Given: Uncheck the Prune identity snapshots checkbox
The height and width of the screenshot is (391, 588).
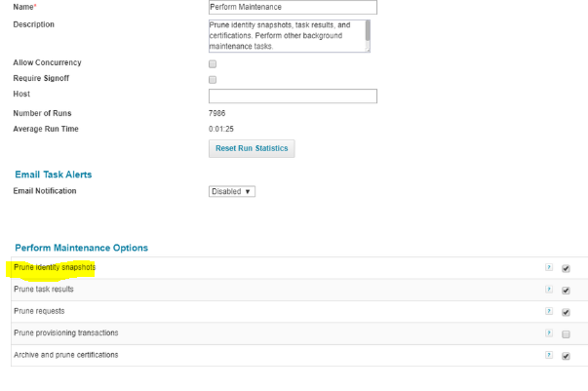Looking at the screenshot, I should pos(566,268).
